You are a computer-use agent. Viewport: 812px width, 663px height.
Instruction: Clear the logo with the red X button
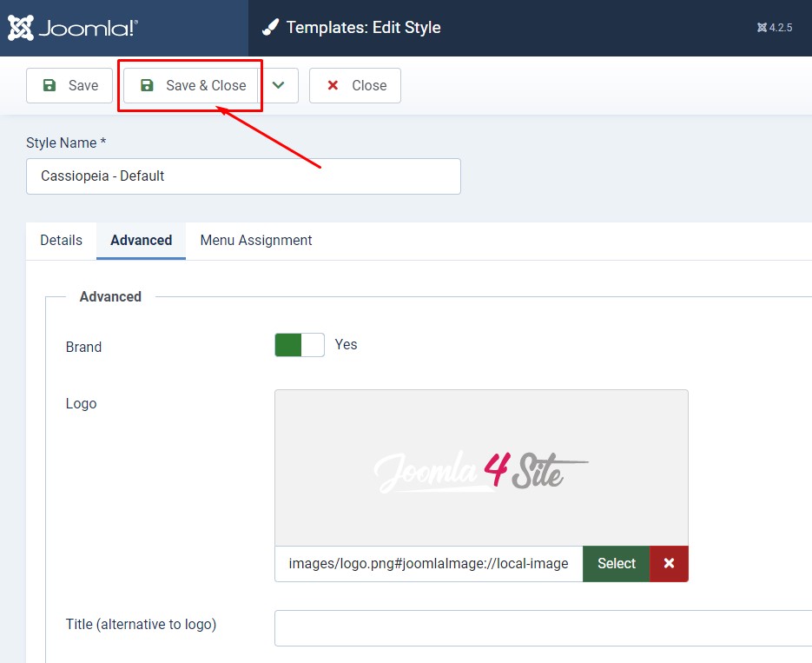[x=669, y=563]
